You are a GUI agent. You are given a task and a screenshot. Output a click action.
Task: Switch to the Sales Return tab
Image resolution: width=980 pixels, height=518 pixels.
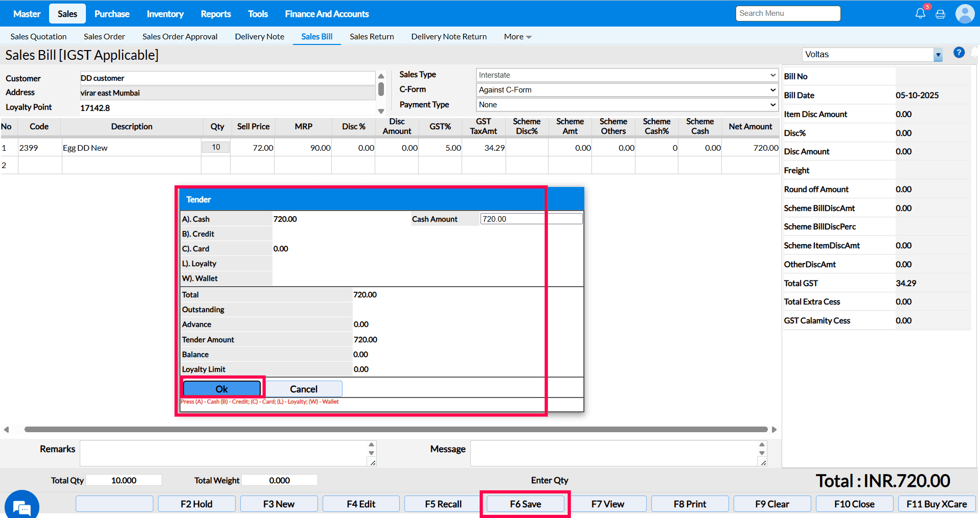pyautogui.click(x=372, y=37)
